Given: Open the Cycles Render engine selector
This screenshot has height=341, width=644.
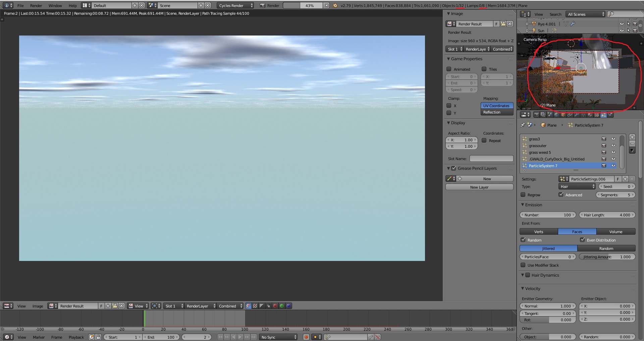Looking at the screenshot, I should 235,5.
